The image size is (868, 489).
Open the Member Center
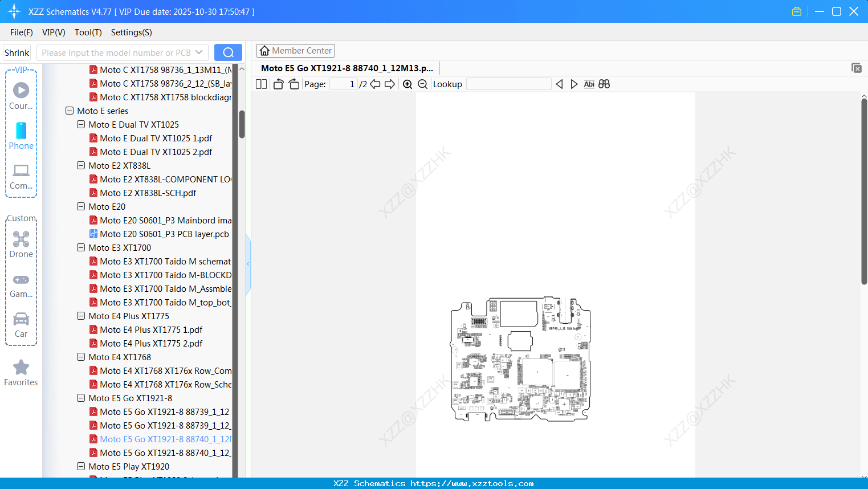click(x=295, y=51)
